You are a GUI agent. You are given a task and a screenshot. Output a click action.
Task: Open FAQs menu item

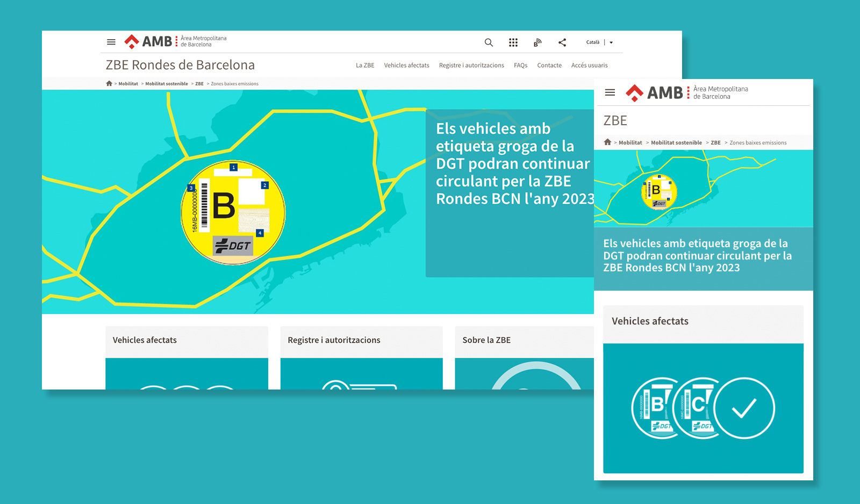click(x=520, y=66)
